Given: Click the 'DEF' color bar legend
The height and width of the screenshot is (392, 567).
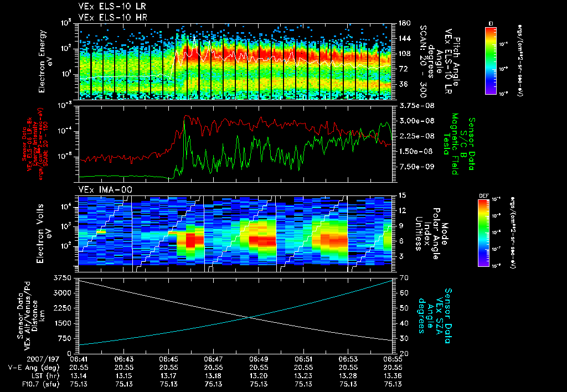Looking at the screenshot, I should tap(483, 233).
